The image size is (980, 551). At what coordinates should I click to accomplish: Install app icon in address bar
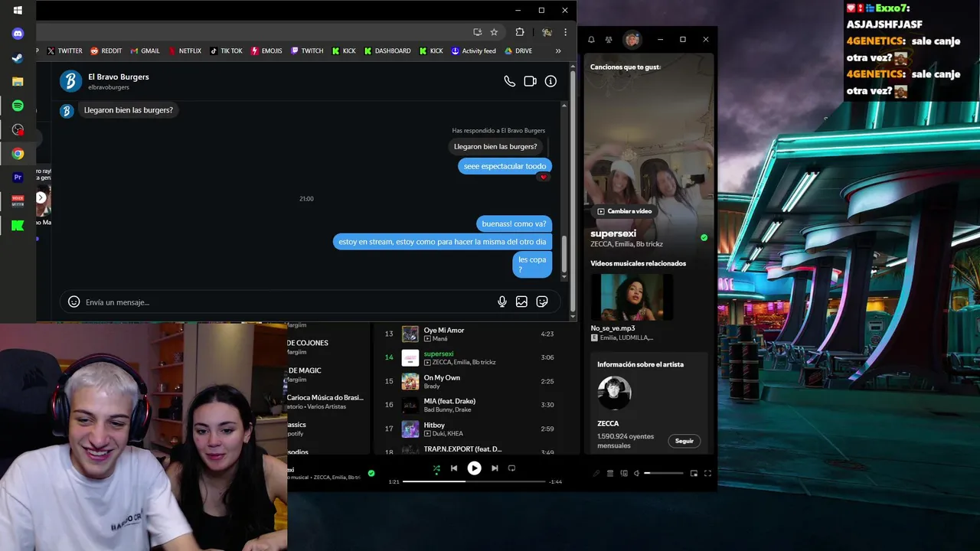[x=477, y=32]
